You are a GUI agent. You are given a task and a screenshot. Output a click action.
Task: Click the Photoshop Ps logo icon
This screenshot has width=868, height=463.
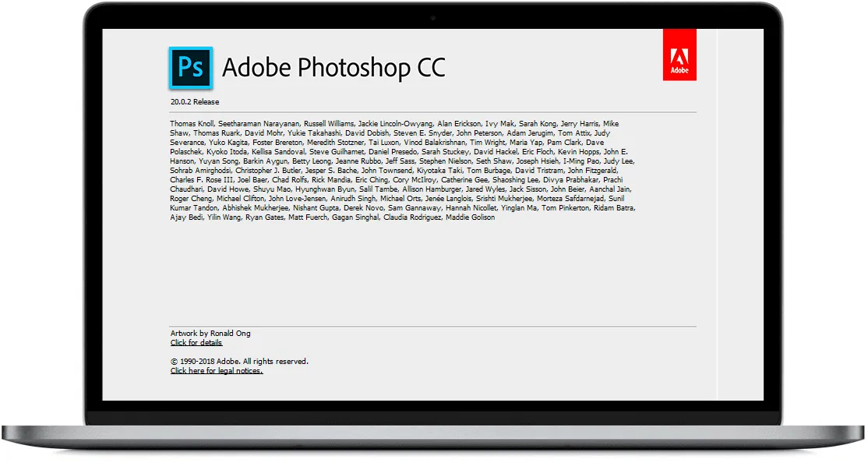(190, 67)
